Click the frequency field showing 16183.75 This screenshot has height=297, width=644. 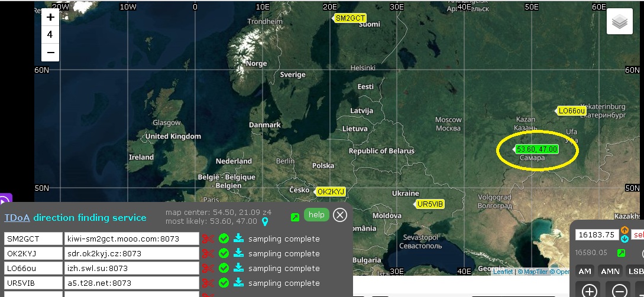point(597,234)
